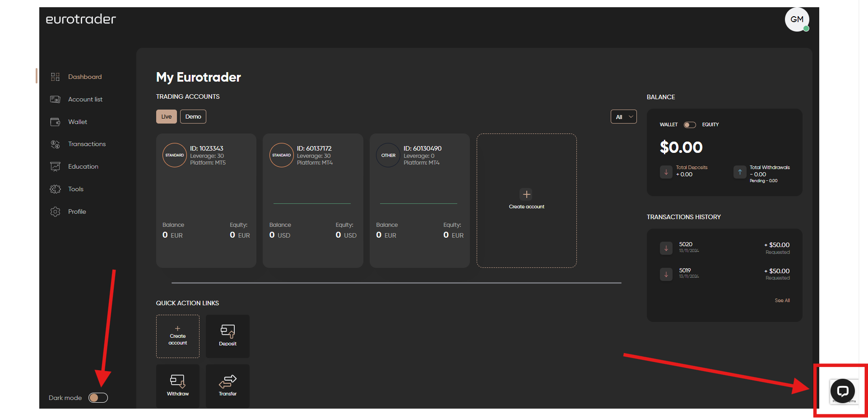Click the QUICK ACTION LINKS heading
Screen dimensions: 868x418
point(187,303)
